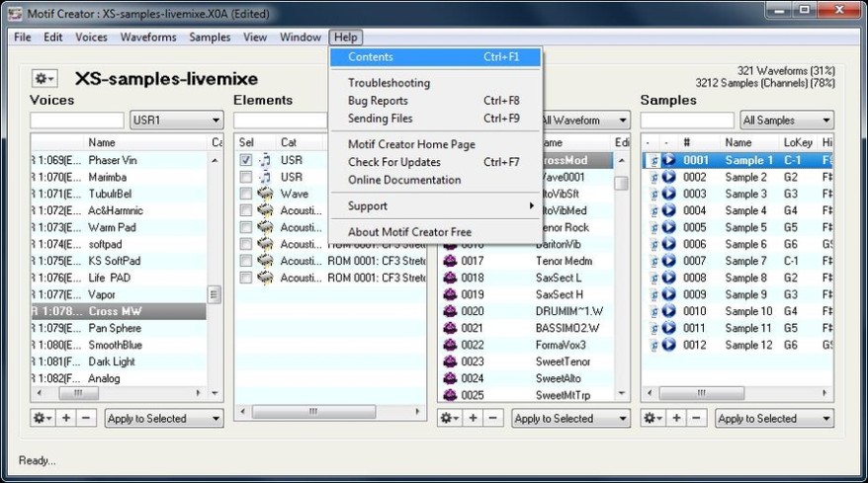The image size is (868, 483).
Task: Open the Waveforms menu
Action: (x=148, y=38)
